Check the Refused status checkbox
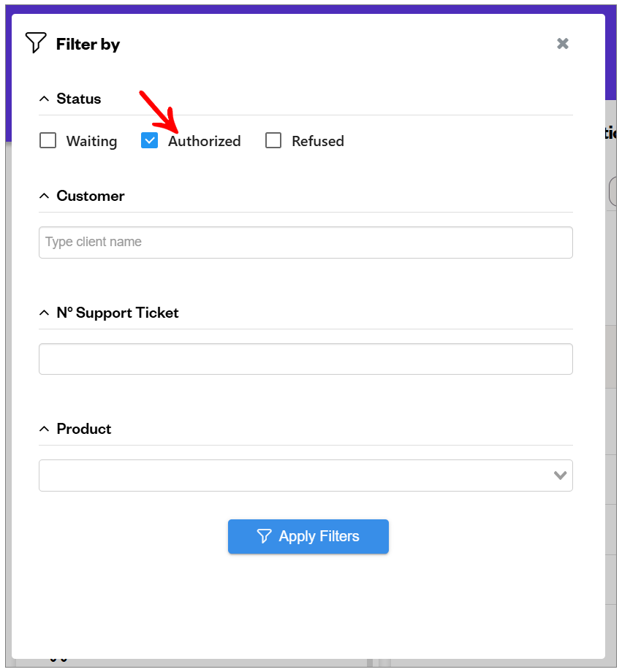622x672 pixels. [273, 140]
